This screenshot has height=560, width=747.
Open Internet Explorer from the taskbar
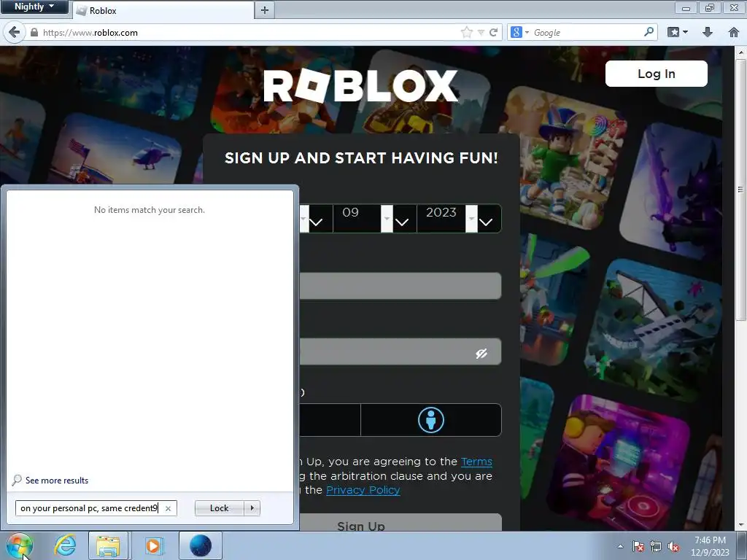65,545
